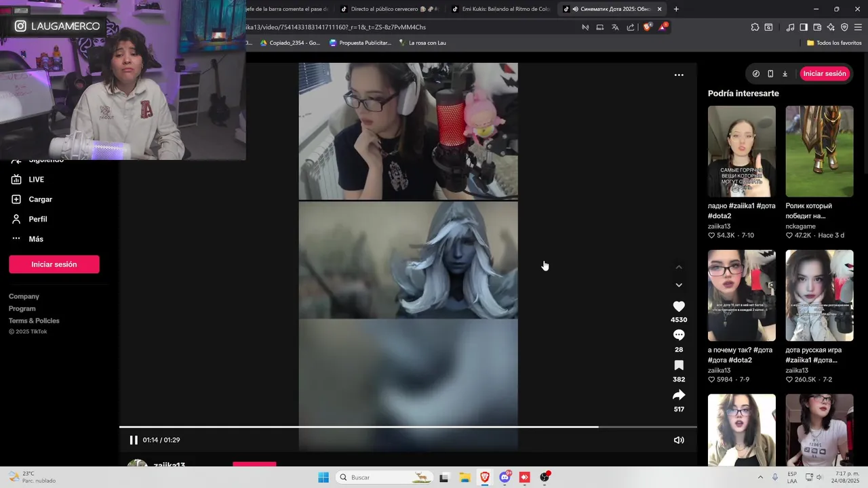Viewport: 868px width, 488px height.
Task: Open the TikTok coins icon in header
Action: coord(756,73)
